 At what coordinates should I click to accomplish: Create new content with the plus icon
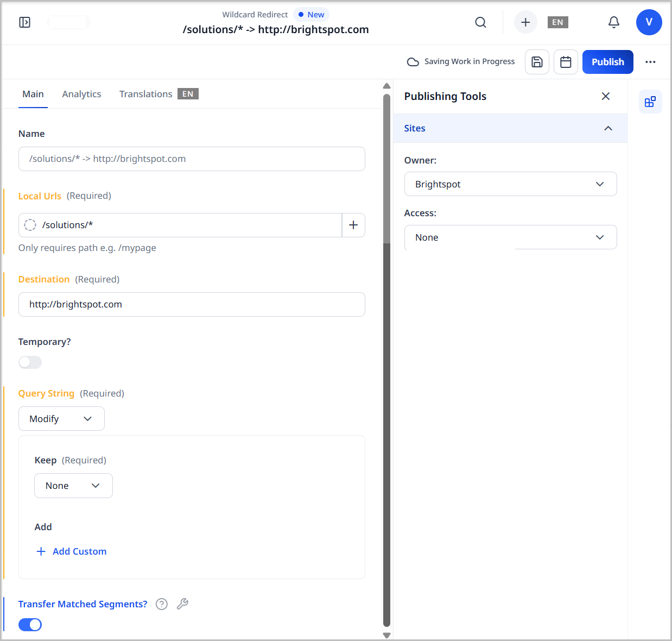point(525,22)
